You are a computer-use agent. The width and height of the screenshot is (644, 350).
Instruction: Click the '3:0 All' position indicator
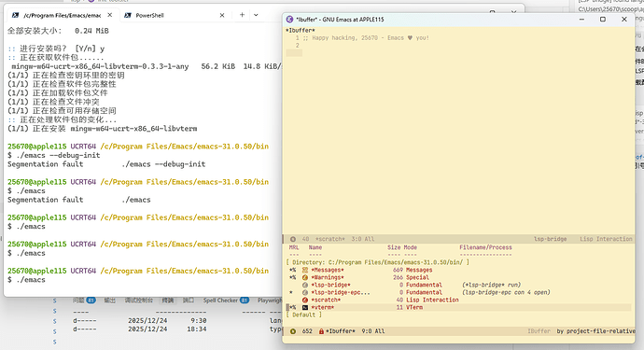pos(363,239)
